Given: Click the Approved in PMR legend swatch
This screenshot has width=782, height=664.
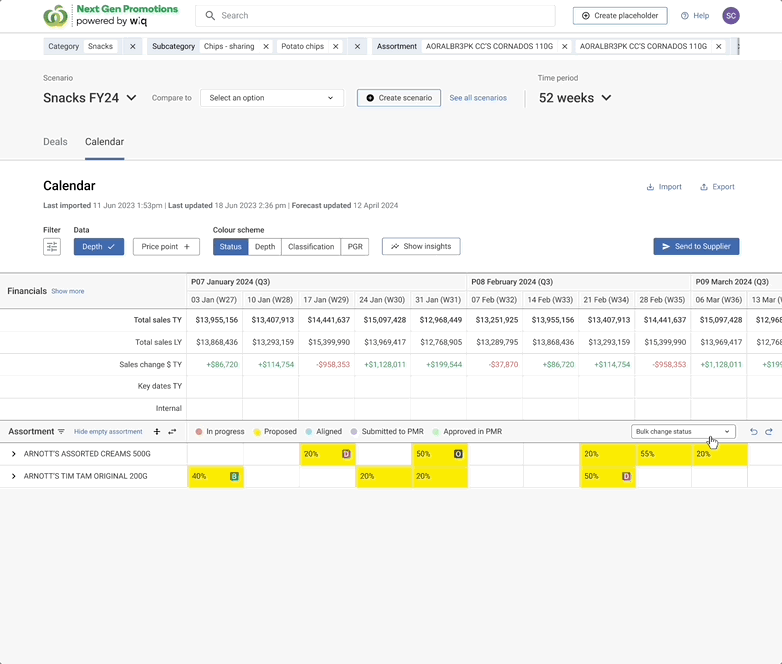Looking at the screenshot, I should click(436, 432).
